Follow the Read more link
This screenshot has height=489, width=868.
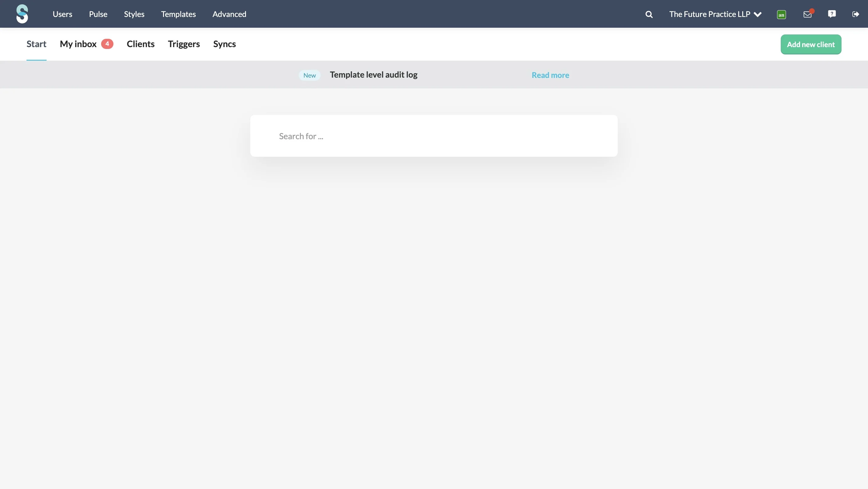coord(550,75)
